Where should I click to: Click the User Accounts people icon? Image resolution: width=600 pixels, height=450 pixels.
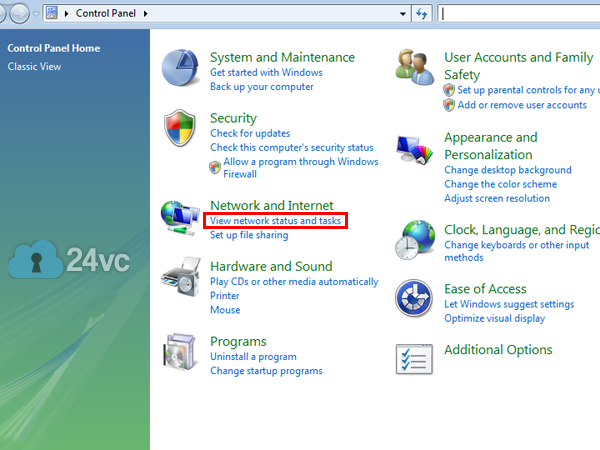point(415,67)
